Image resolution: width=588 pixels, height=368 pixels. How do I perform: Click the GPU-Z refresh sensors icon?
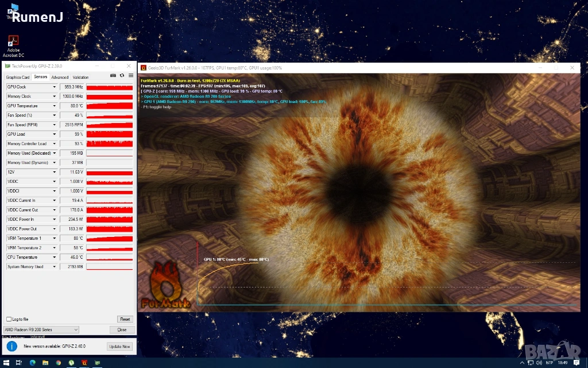[x=122, y=76]
